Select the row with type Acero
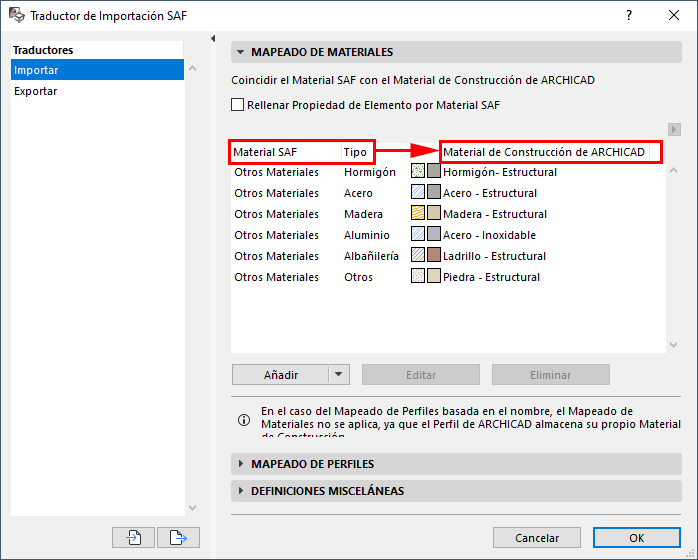 coord(448,193)
